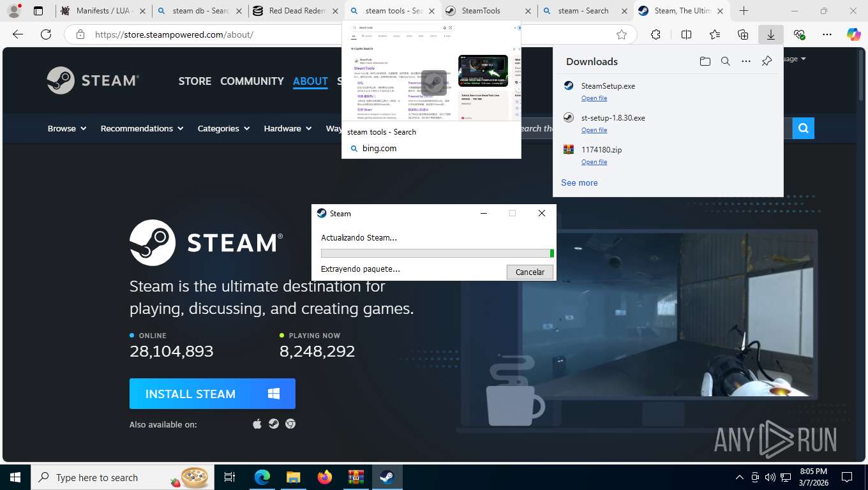The image size is (868, 490).
Task: Click the taskbar search box
Action: (121, 477)
